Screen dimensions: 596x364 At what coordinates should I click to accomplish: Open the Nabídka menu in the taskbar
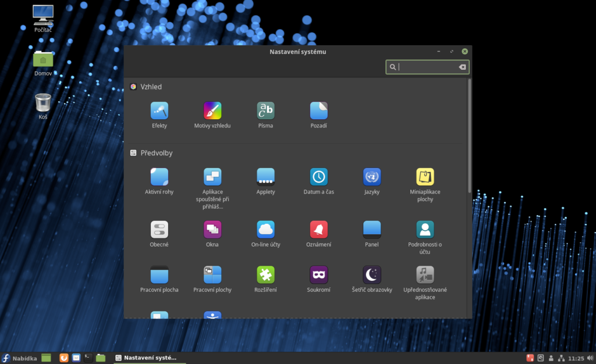click(x=17, y=358)
